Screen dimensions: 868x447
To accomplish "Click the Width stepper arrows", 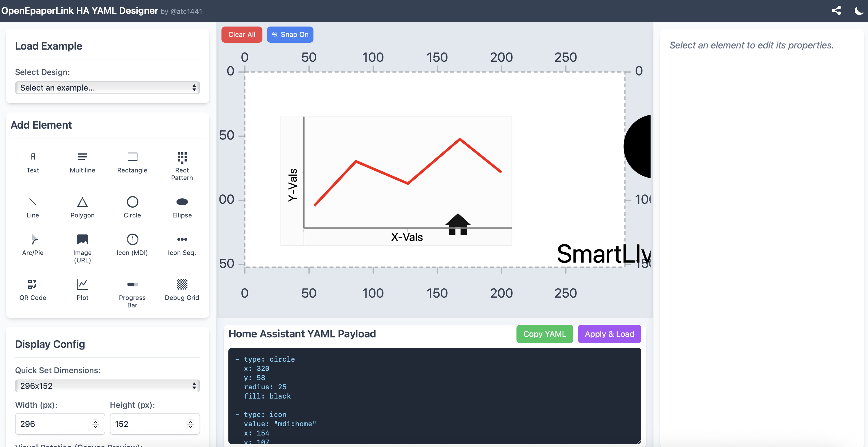I will click(95, 424).
